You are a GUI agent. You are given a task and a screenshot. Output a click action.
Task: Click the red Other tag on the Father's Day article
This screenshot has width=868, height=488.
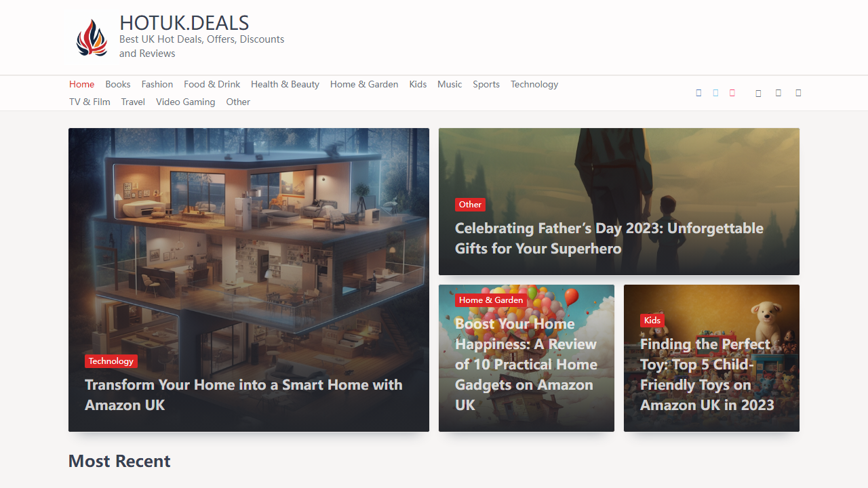pyautogui.click(x=470, y=205)
